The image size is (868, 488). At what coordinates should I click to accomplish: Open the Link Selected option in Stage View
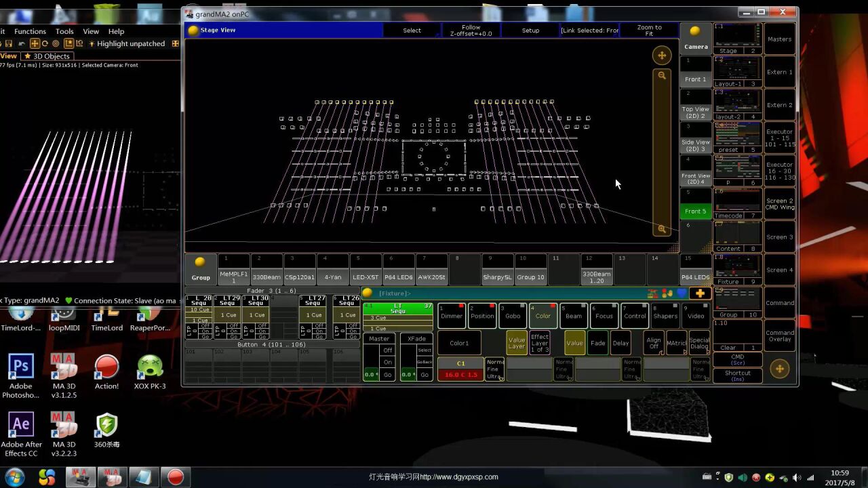click(589, 30)
